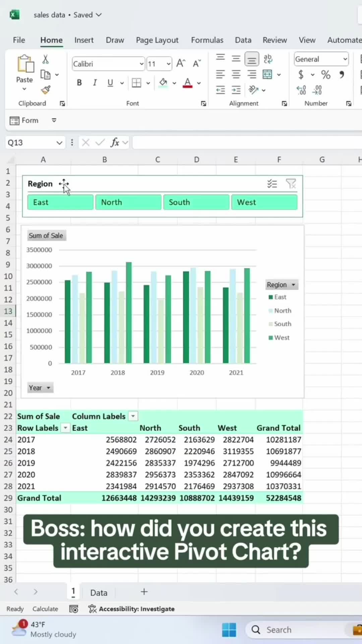Add a new sheet with plus button

144,592
